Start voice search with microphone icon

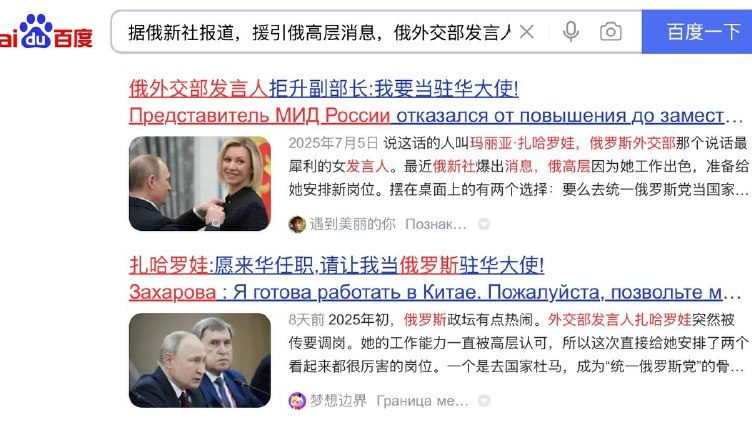pyautogui.click(x=571, y=32)
